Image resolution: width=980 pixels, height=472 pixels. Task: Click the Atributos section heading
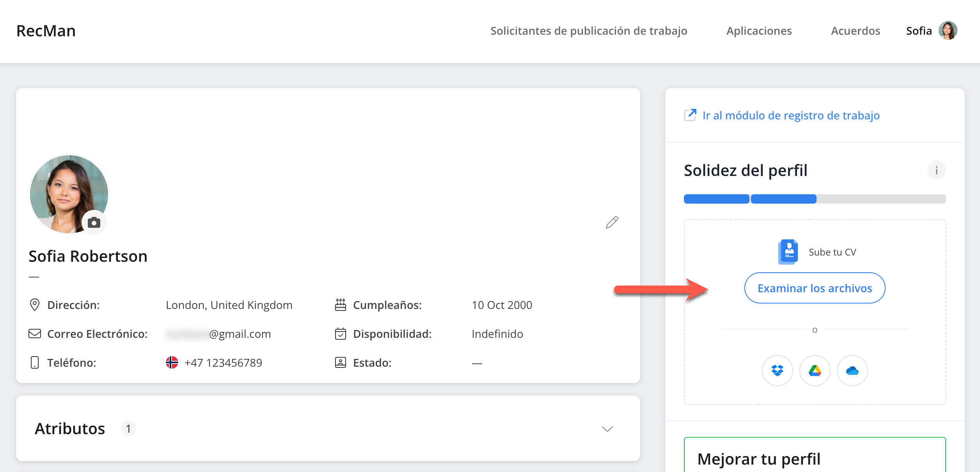[70, 429]
